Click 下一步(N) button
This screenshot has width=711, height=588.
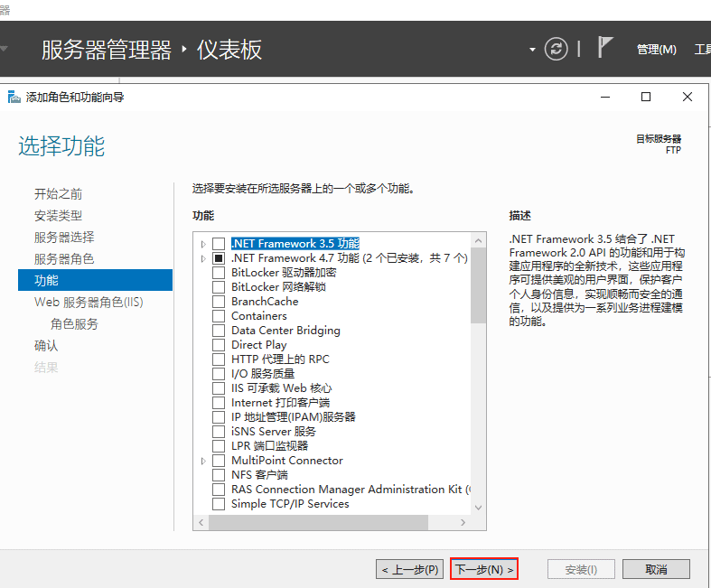[484, 569]
